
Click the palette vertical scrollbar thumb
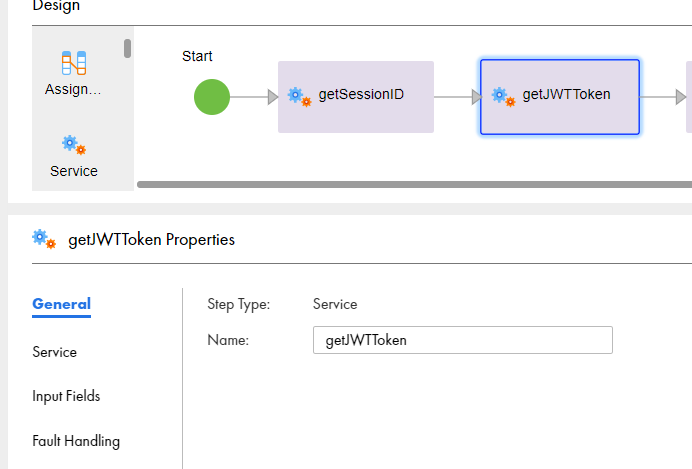[128, 49]
